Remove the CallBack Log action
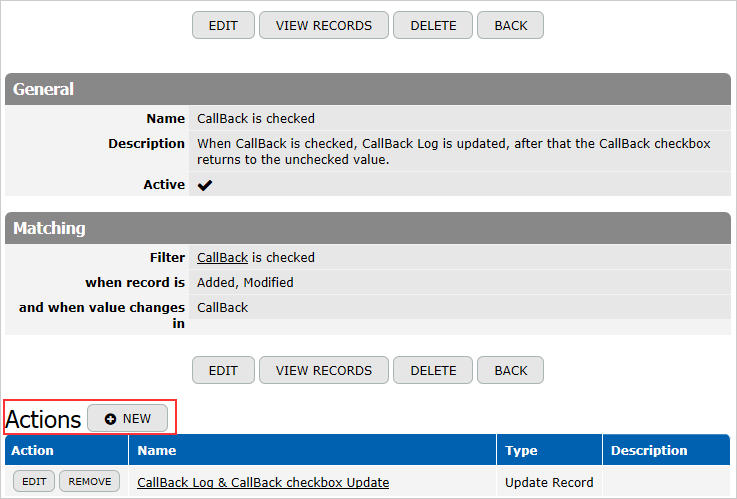This screenshot has width=737, height=499. click(x=90, y=481)
